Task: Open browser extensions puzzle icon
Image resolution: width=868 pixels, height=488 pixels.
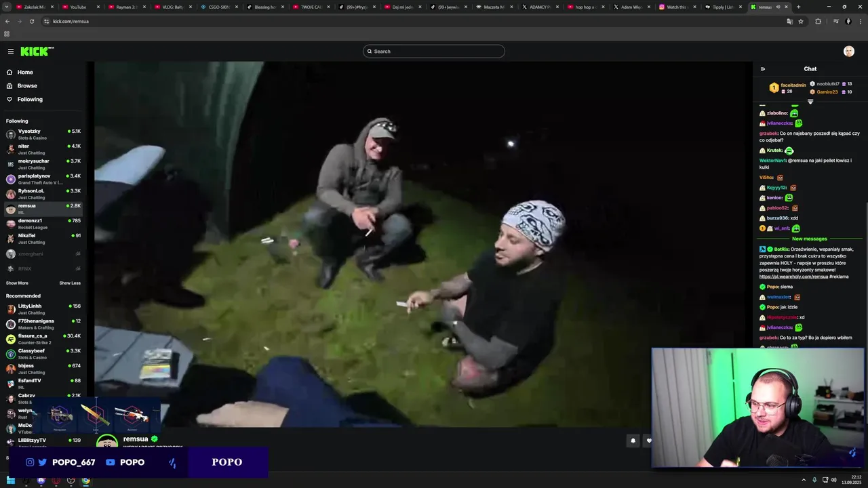Action: point(818,21)
